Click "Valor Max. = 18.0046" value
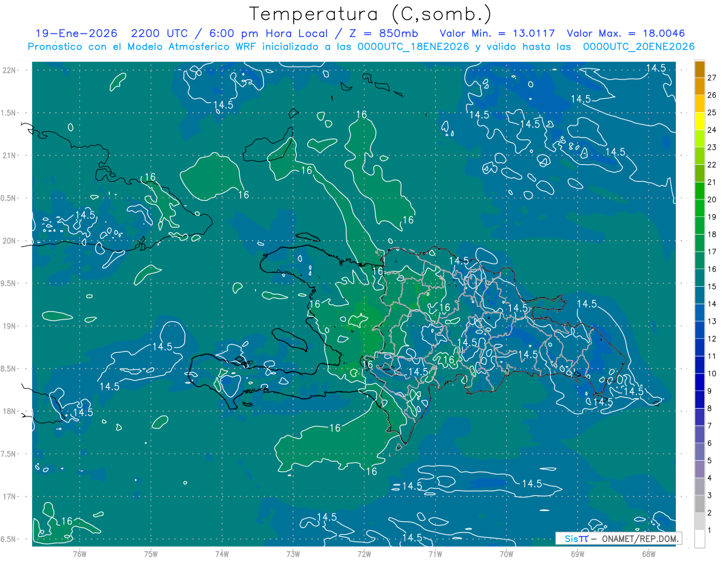The image size is (728, 562). (626, 33)
